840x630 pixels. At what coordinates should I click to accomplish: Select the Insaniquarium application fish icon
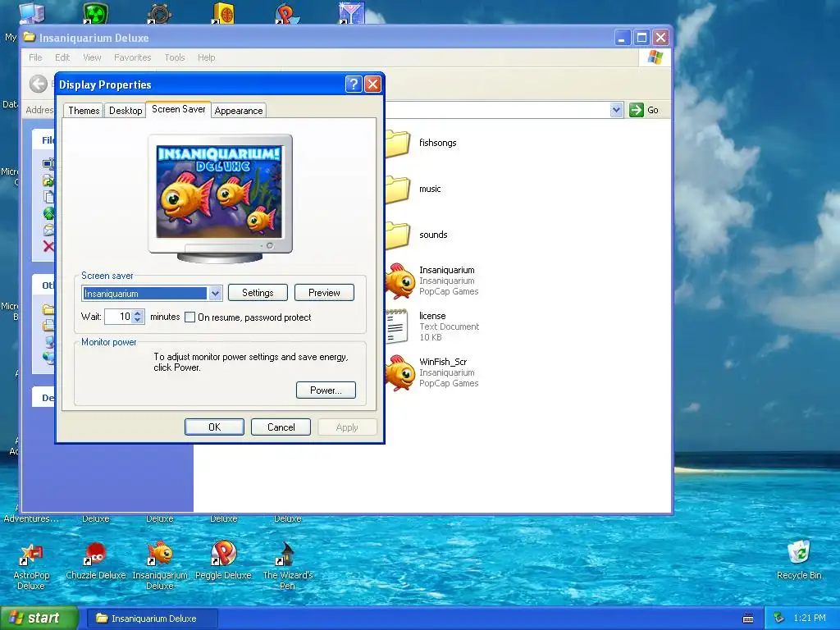click(399, 281)
